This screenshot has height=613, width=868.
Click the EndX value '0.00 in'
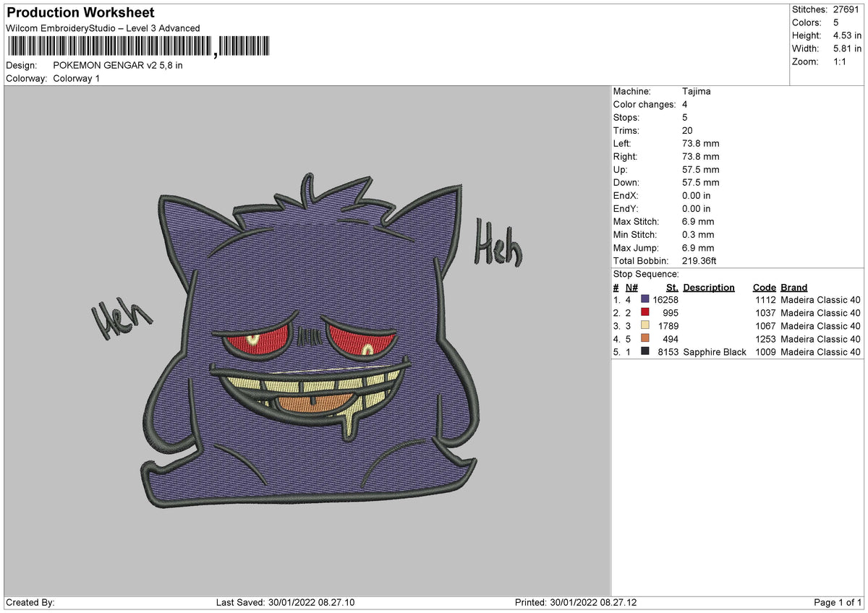(697, 195)
